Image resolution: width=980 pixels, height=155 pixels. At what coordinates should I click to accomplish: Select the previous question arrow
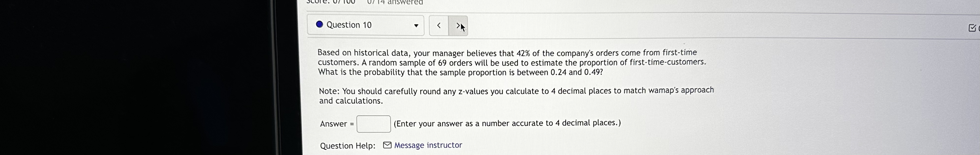(x=438, y=26)
